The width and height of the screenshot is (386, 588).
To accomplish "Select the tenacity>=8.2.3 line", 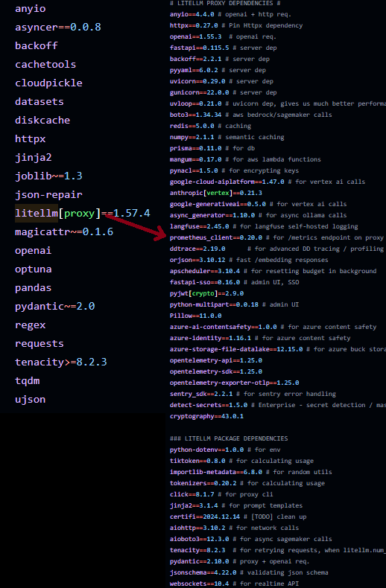I will [61, 362].
